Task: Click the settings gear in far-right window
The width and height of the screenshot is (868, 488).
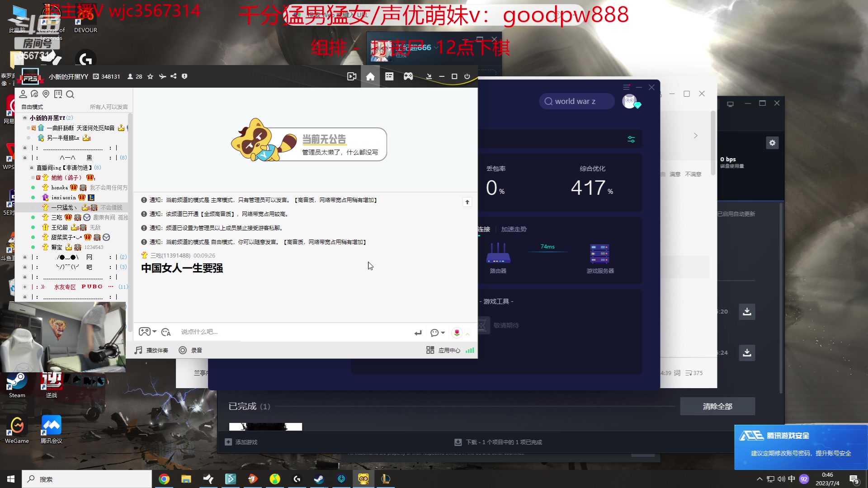Action: [x=772, y=143]
